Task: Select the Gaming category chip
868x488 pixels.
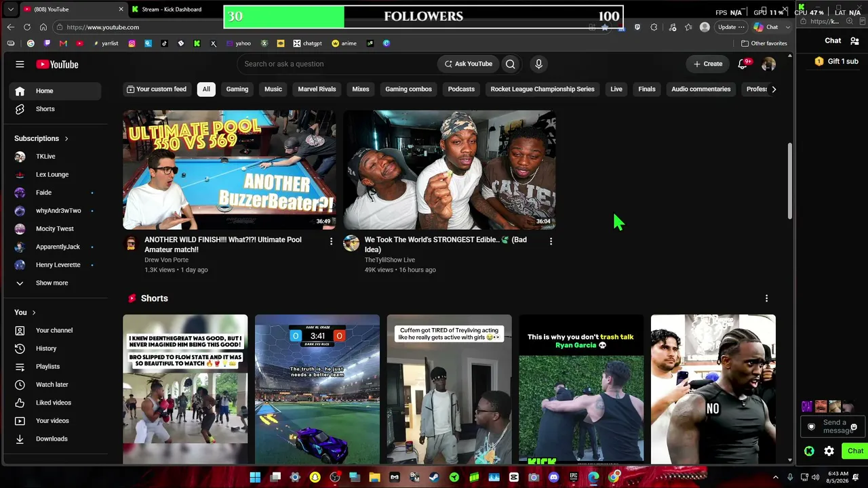Action: (237, 89)
